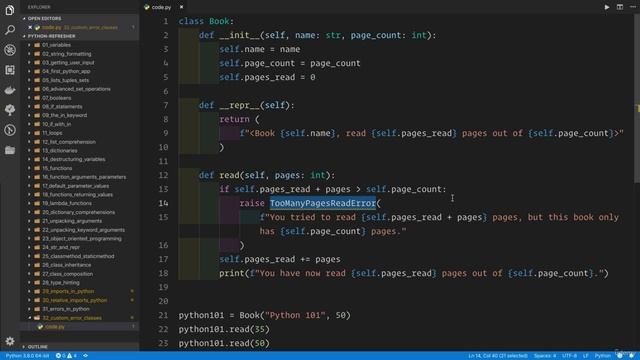Open the 29_imports_in_python folder
The width and height of the screenshot is (640, 360).
68,291
